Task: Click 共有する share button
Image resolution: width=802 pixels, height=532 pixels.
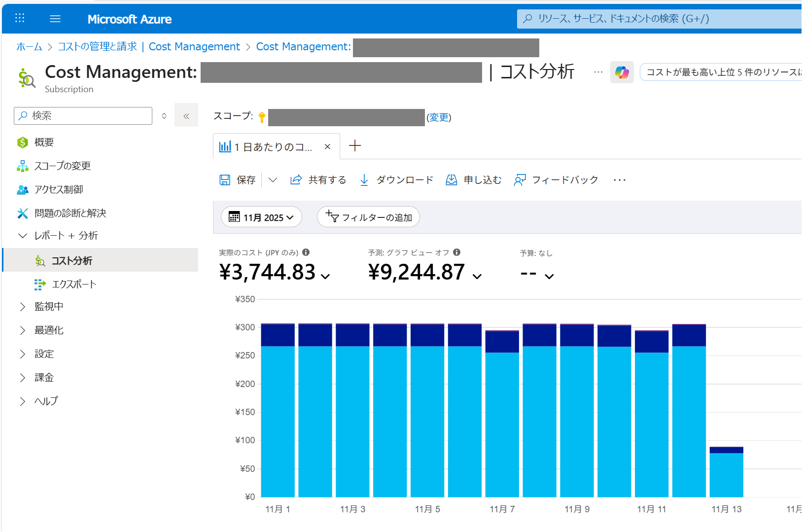Action: coord(318,180)
